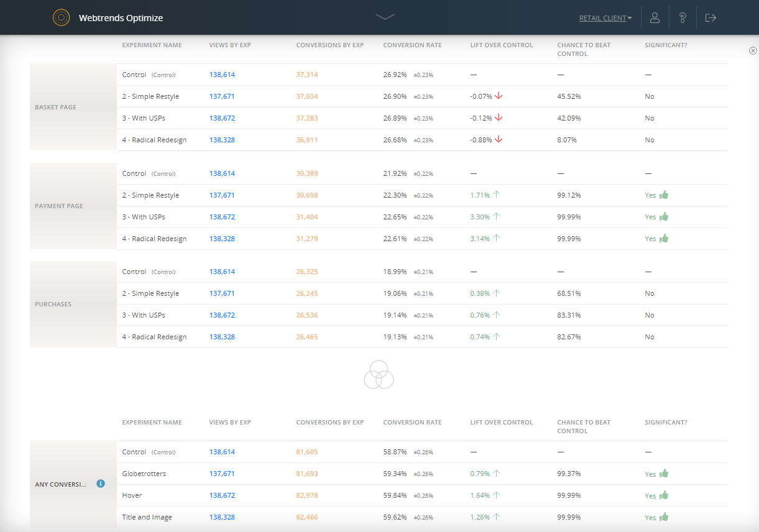
Task: Click the logout exit icon
Action: coord(711,17)
